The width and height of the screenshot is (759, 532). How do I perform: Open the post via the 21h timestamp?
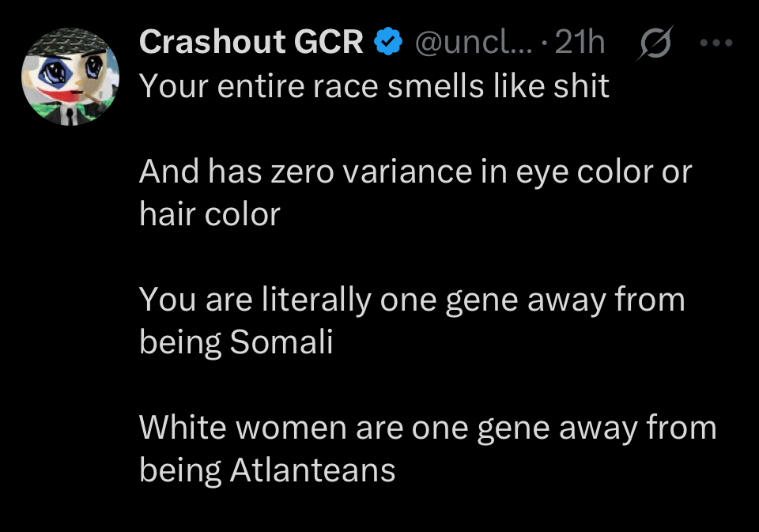point(580,42)
